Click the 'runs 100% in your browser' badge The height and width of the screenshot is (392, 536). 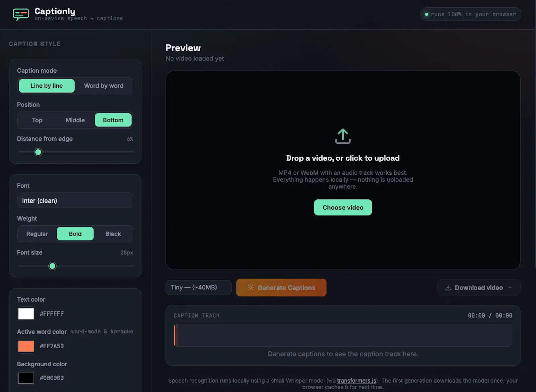pos(470,14)
